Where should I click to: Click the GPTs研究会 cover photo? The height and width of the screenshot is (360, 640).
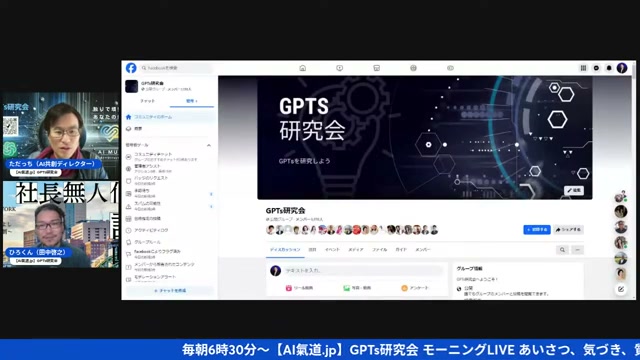coord(424,138)
